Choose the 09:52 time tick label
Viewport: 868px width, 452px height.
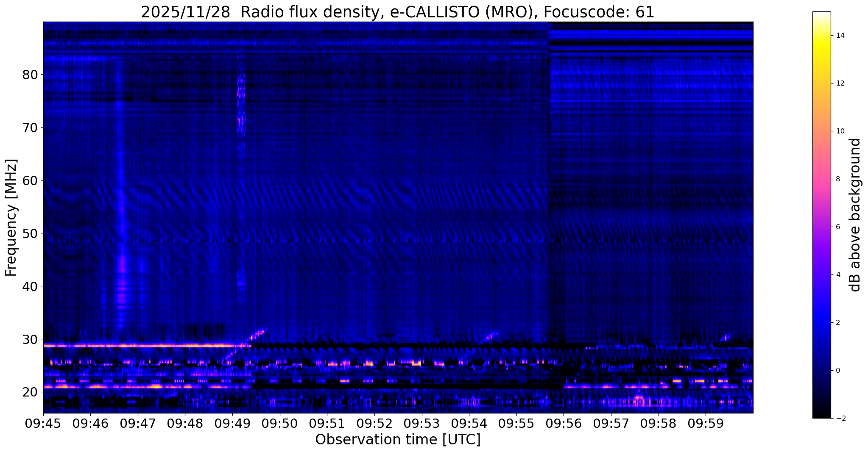(374, 424)
